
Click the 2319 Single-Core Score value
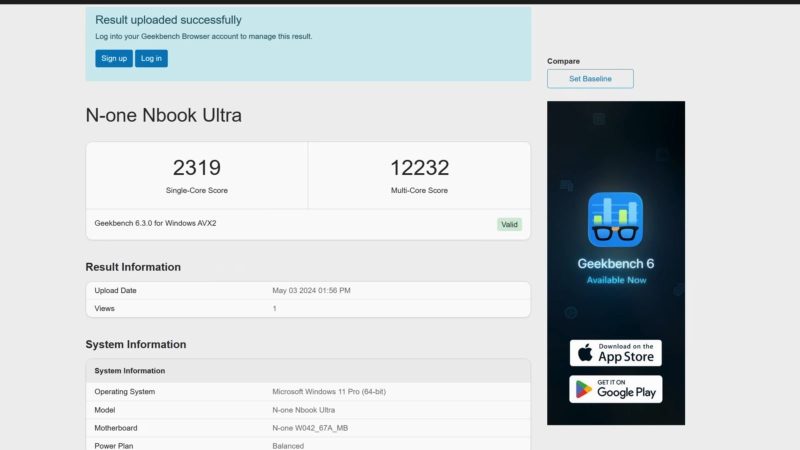click(196, 168)
